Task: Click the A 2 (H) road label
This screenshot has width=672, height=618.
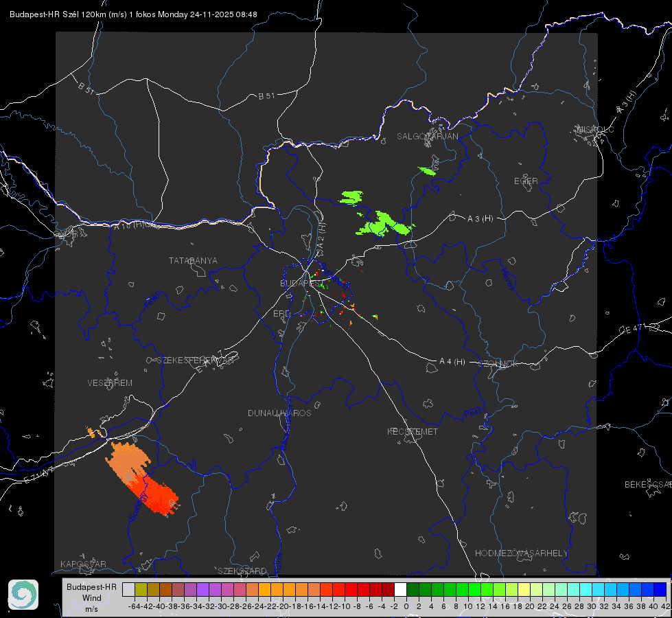Action: (x=321, y=237)
